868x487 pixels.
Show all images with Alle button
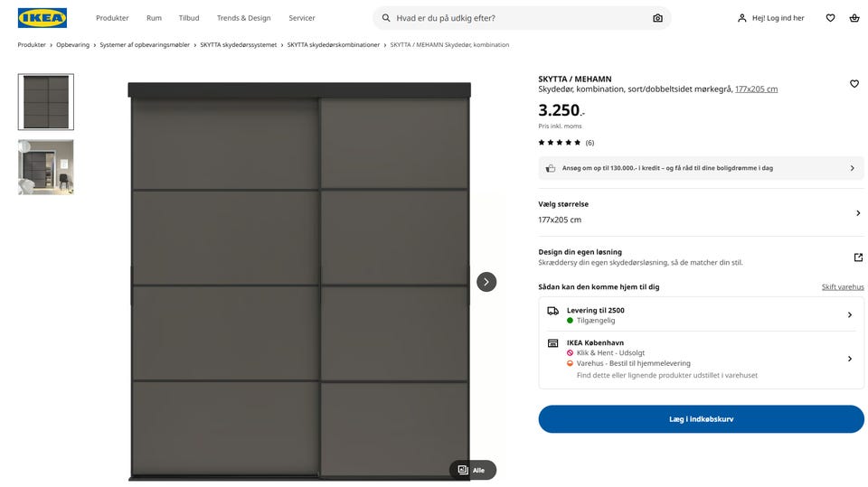(x=473, y=470)
